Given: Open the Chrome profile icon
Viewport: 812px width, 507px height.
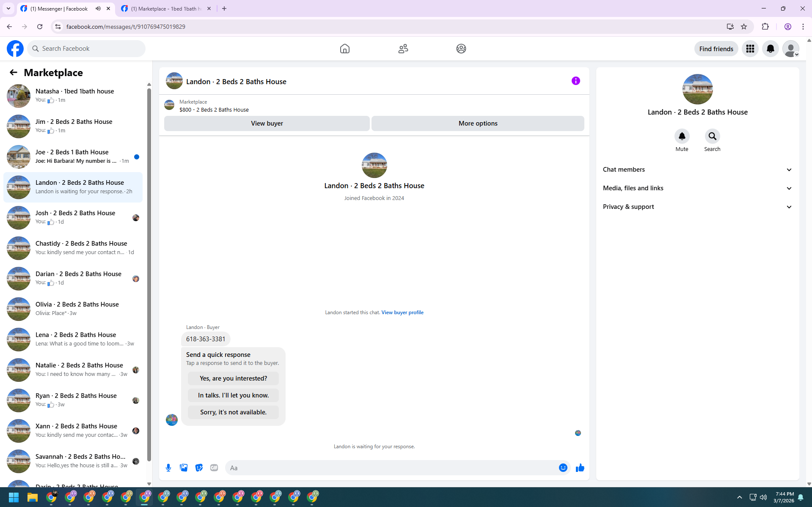Looking at the screenshot, I should coord(788,27).
